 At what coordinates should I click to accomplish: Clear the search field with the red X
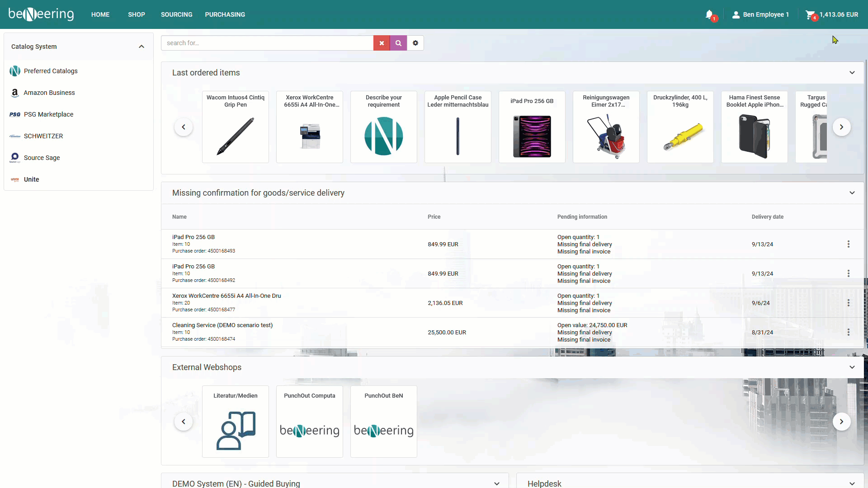tap(382, 43)
